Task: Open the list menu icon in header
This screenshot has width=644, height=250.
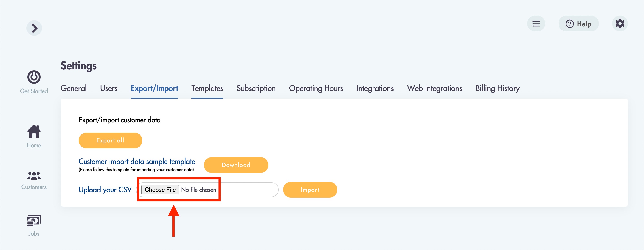Action: [x=536, y=24]
